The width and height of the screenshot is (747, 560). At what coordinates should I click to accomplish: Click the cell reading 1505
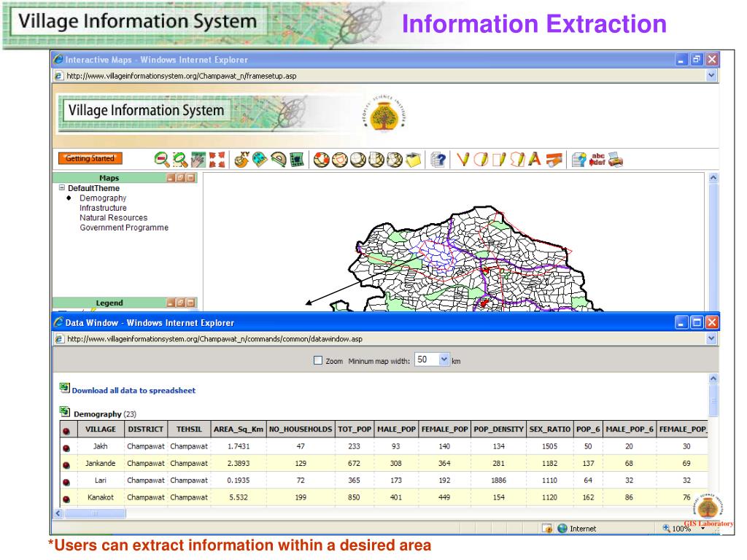[549, 446]
